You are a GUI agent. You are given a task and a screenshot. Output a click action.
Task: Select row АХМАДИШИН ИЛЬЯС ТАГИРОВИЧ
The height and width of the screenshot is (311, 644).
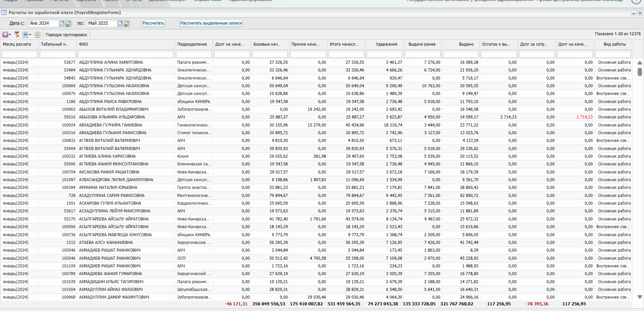click(x=316, y=282)
